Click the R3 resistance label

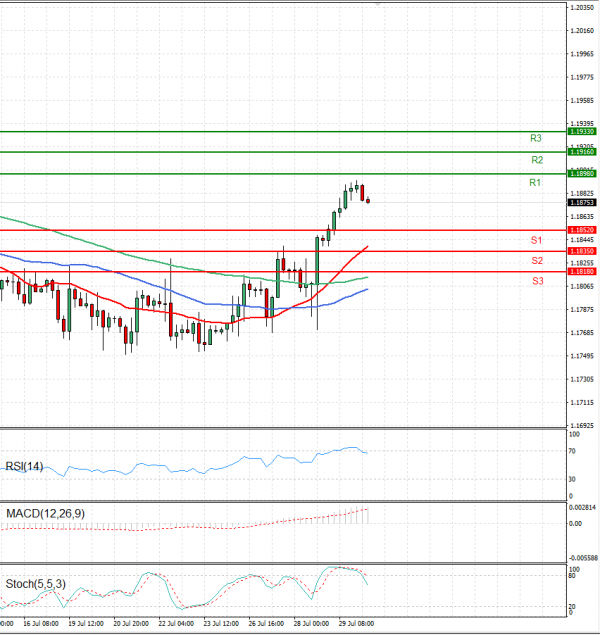536,138
